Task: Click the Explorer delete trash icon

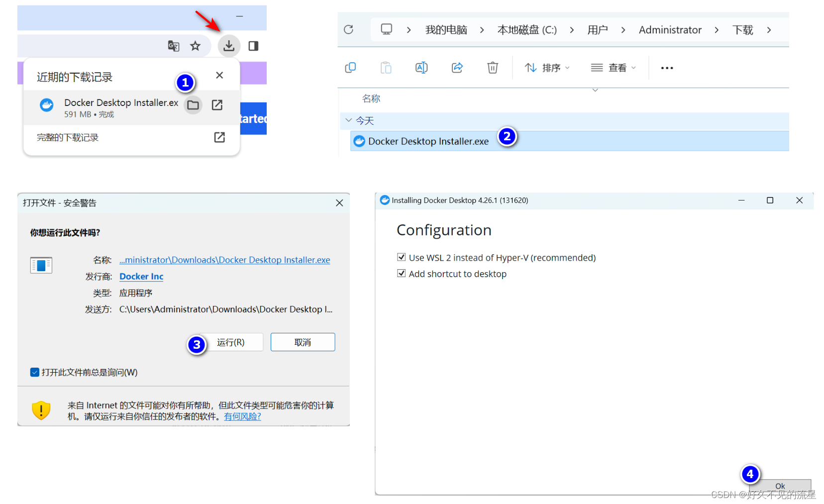Action: 493,67
